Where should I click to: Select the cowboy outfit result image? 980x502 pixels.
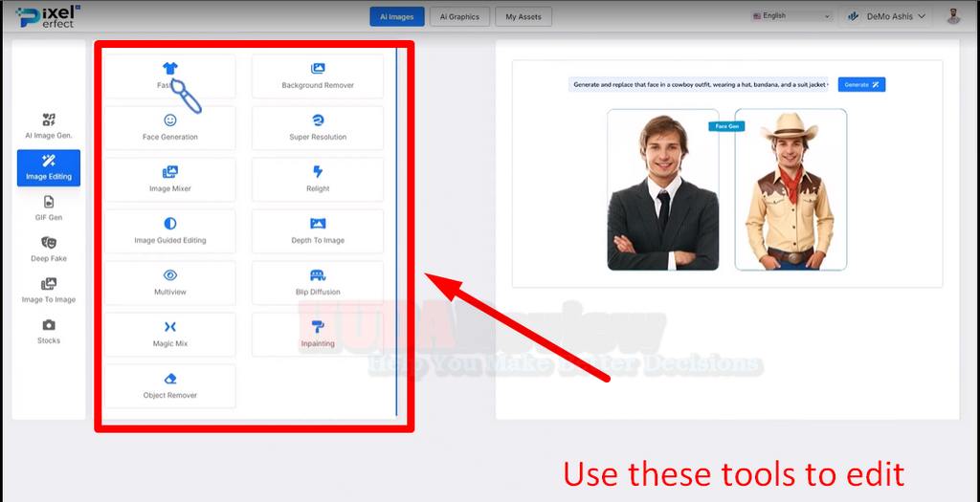(x=791, y=190)
